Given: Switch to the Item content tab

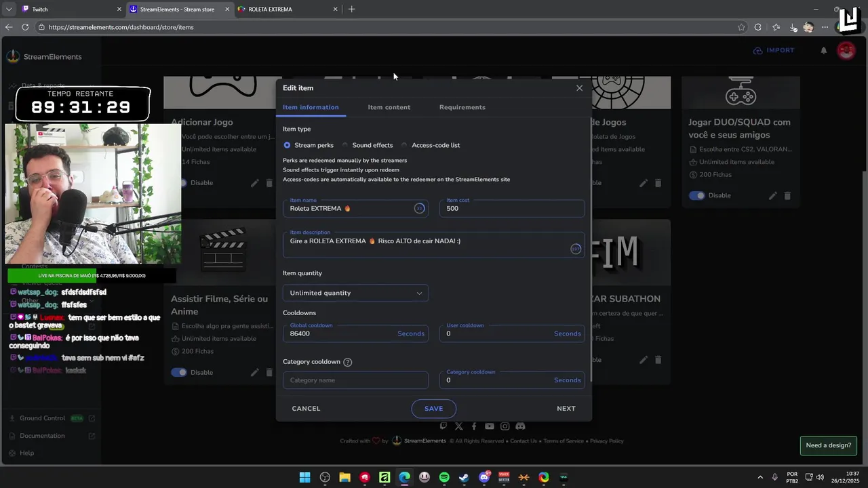Looking at the screenshot, I should 389,107.
